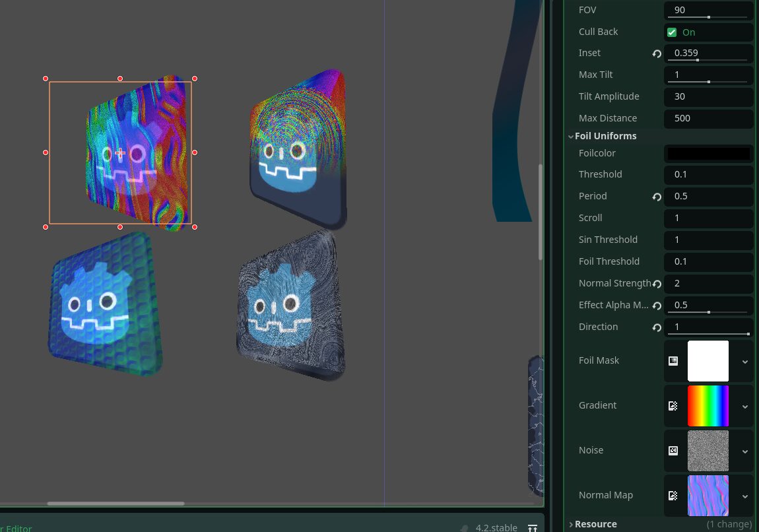
Task: Select the circular rainbow foil Godot sprite
Action: point(298,149)
